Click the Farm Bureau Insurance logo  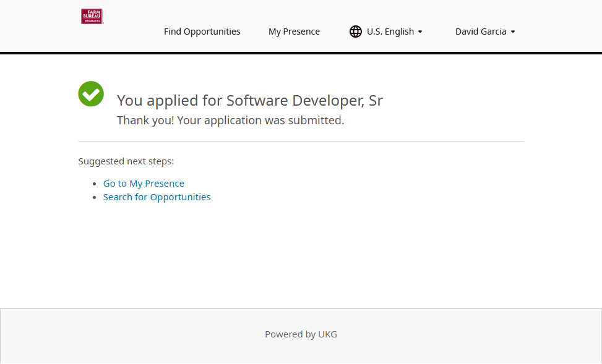[92, 17]
